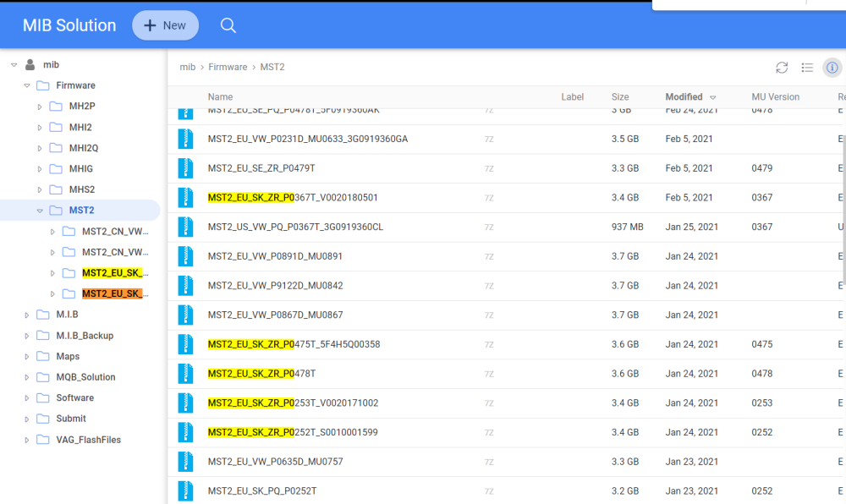This screenshot has width=846, height=504.
Task: Select the Firmware folder in tree
Action: 75,85
